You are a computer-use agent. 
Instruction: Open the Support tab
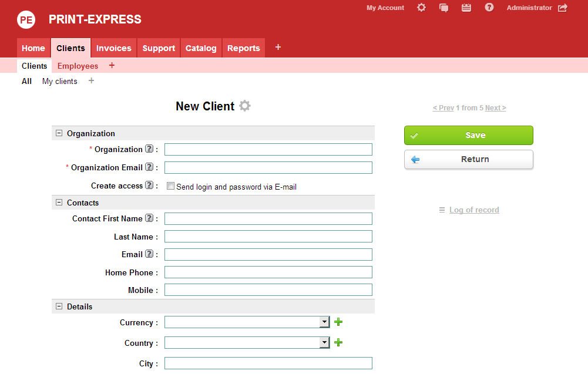click(159, 48)
